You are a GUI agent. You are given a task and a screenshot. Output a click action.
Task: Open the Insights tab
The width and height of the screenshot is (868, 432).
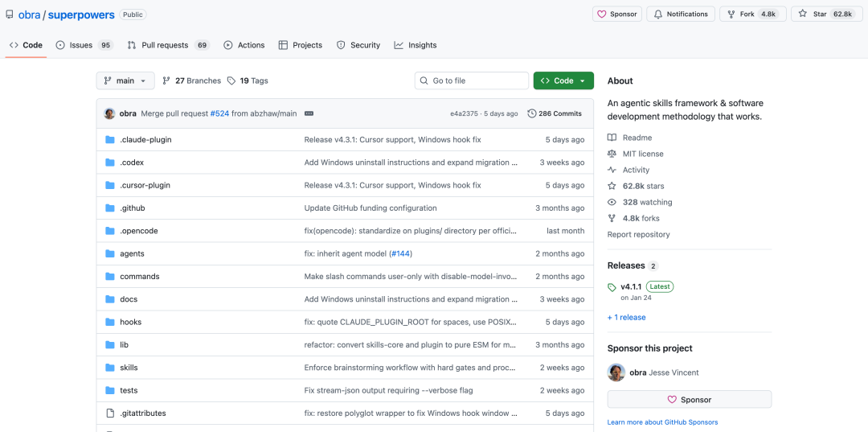coord(416,45)
